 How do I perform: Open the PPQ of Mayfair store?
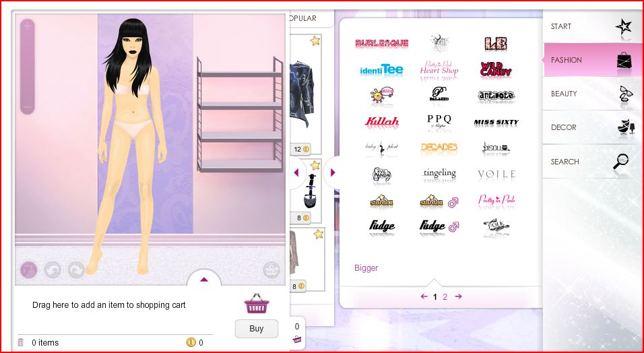coord(439,122)
